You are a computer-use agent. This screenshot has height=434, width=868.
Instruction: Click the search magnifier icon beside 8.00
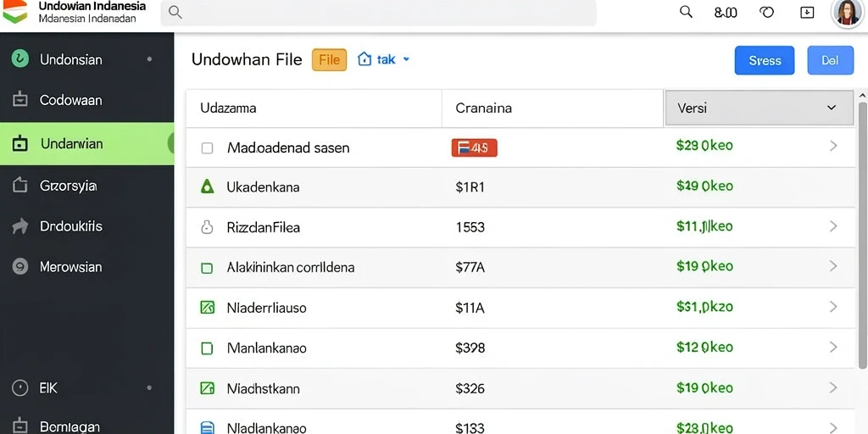(686, 12)
